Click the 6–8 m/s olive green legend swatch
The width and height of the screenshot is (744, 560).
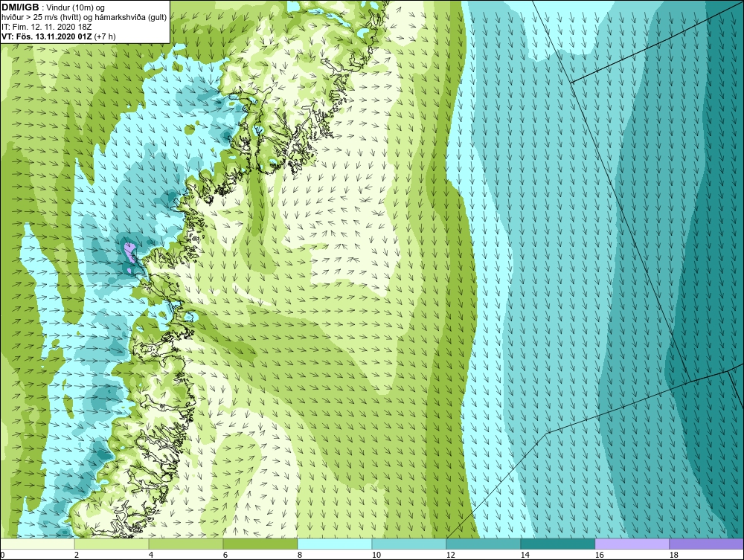pos(260,544)
